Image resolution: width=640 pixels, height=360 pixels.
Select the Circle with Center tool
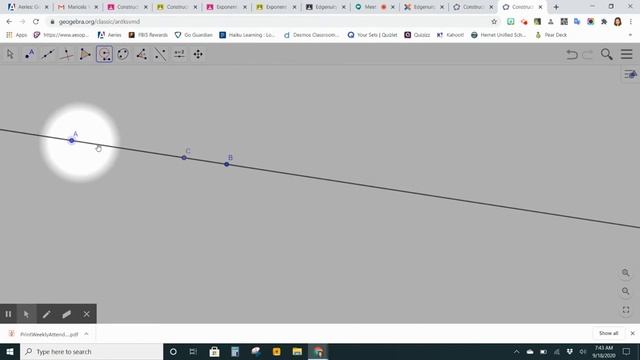104,54
